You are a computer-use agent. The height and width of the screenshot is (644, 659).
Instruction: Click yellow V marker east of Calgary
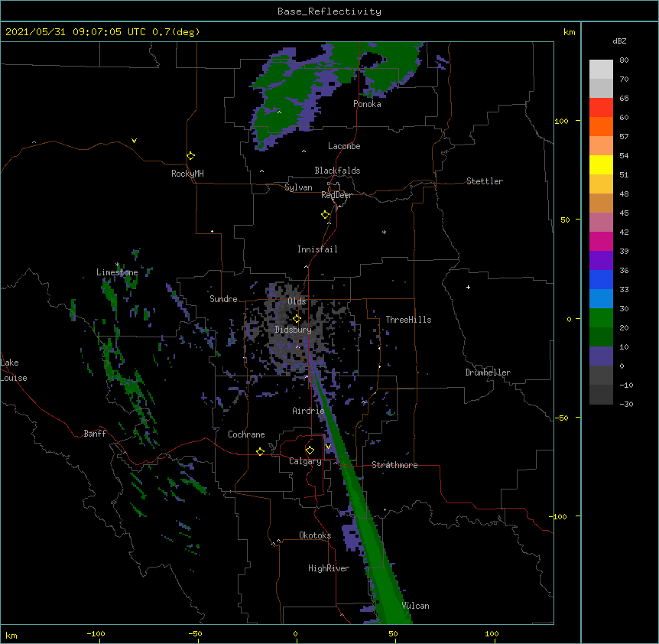[x=328, y=447]
